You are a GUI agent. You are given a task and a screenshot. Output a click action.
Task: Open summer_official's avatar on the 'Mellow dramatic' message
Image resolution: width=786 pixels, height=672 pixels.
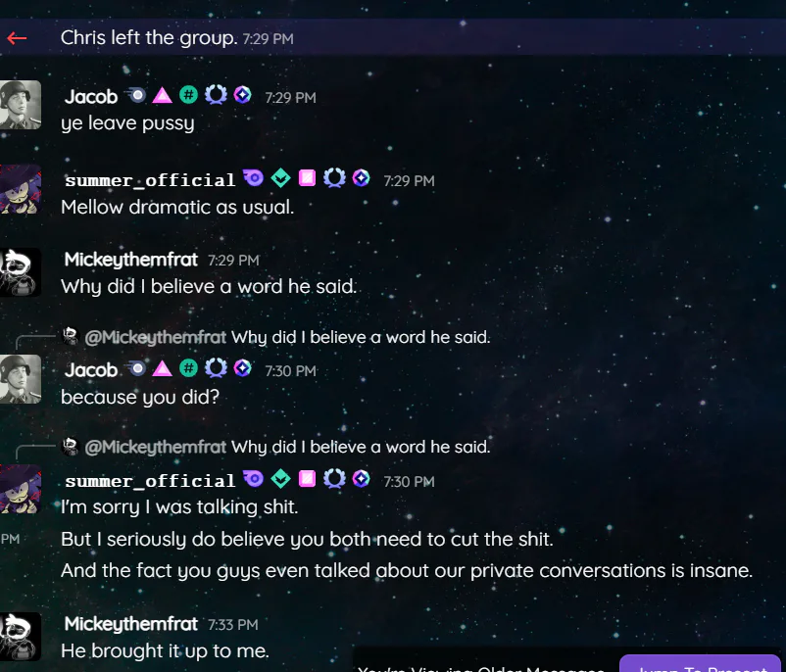20,189
